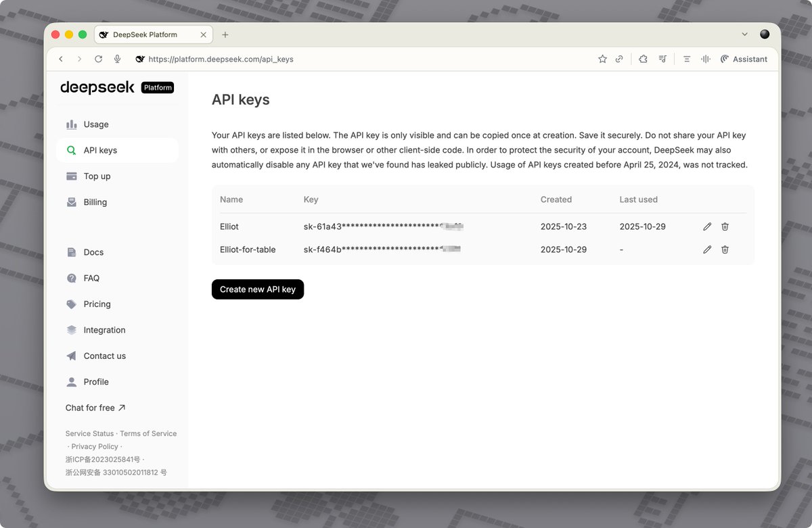This screenshot has width=812, height=528.
Task: Click the media playlist icon in toolbar
Action: pos(662,59)
